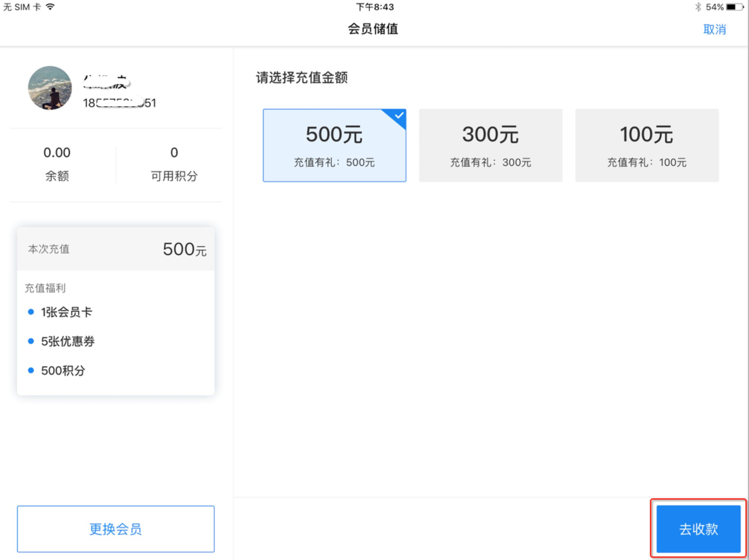Screen dimensions: 749x560
Task: Tap the 会员储值 page title
Action: click(x=373, y=29)
